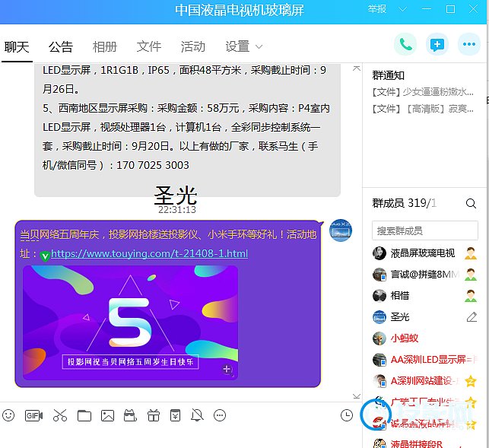Start a group voice call

[x=405, y=44]
